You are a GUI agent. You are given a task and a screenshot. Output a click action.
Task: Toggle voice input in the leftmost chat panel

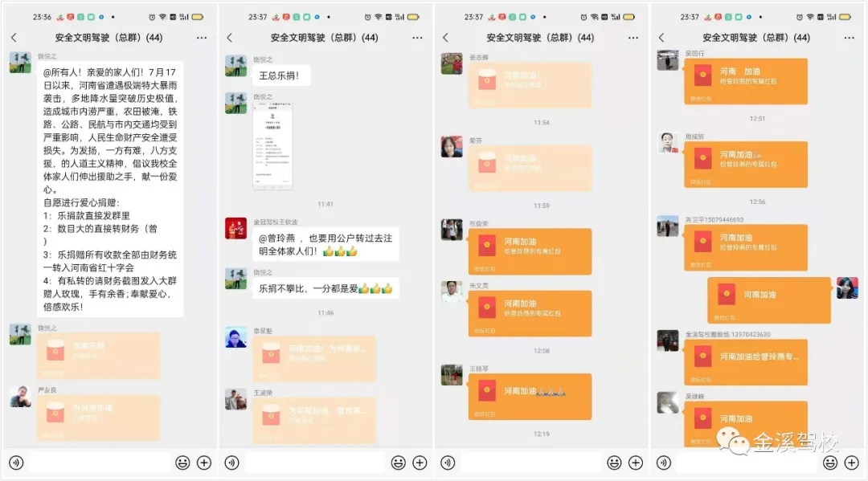click(16, 463)
